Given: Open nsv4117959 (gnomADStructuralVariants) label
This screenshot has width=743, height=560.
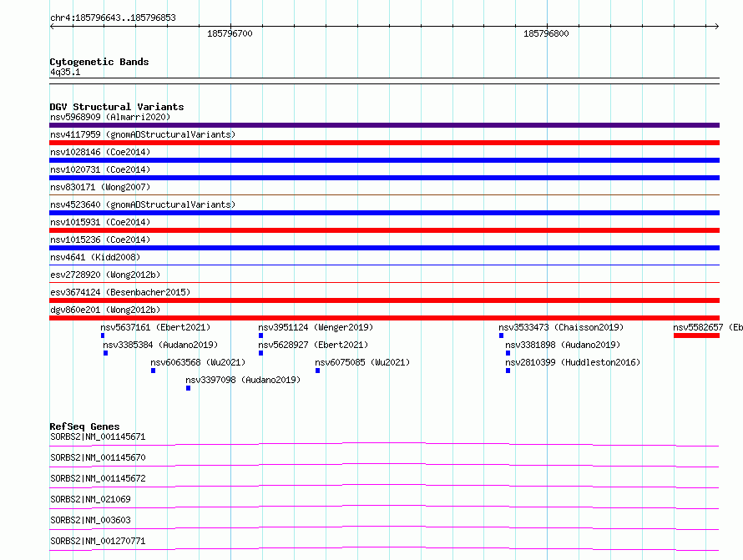Looking at the screenshot, I should pyautogui.click(x=143, y=134).
